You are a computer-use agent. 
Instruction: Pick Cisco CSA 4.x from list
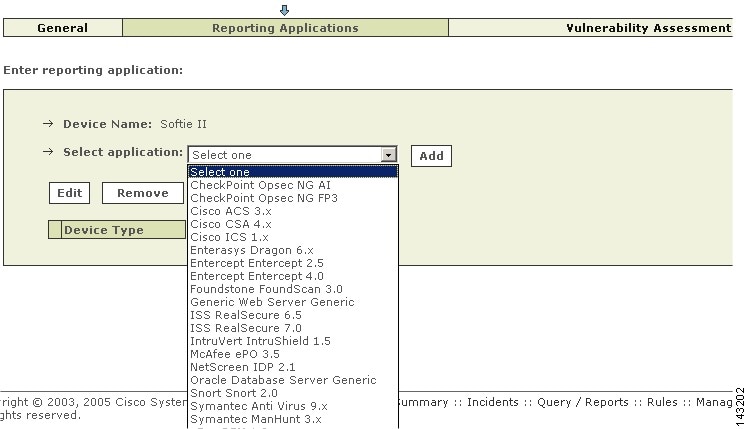point(293,224)
